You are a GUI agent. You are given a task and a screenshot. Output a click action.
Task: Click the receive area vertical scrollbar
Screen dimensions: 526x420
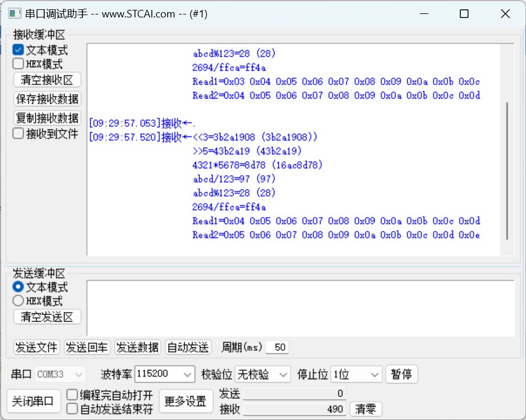507,171
